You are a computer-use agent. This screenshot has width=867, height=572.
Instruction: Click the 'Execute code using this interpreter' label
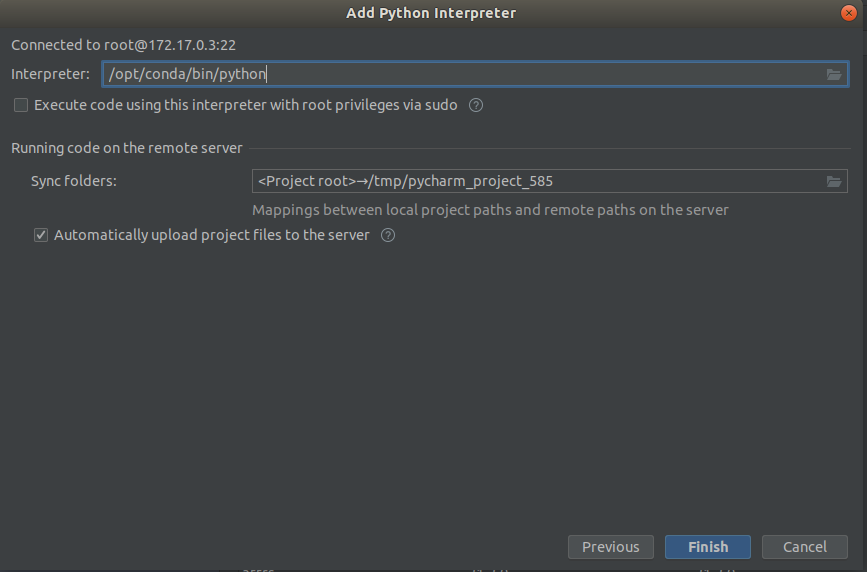pyautogui.click(x=246, y=105)
